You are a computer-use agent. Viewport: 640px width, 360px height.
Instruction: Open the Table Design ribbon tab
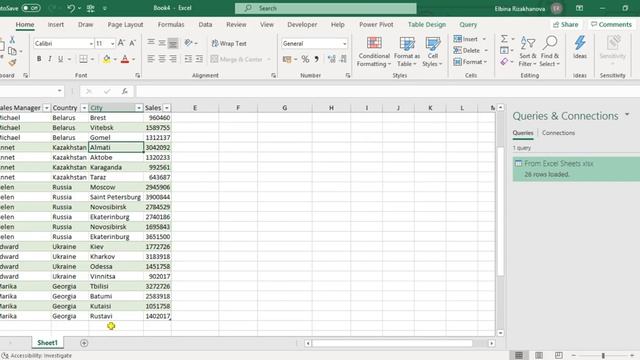(x=427, y=24)
